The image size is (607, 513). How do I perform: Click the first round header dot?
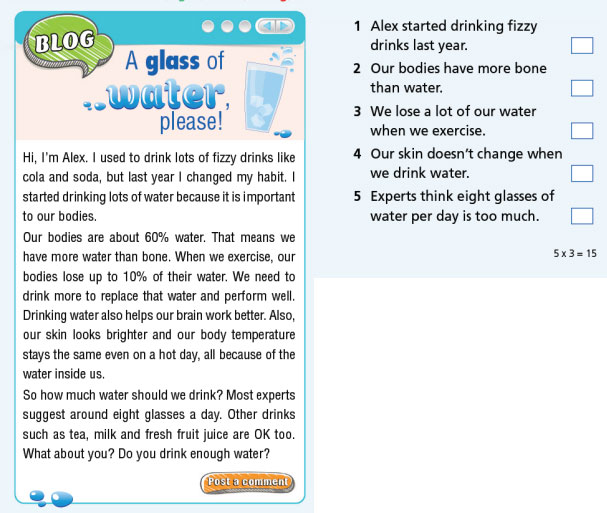pos(208,26)
